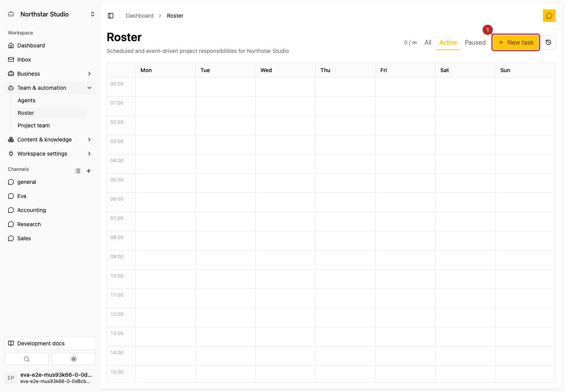Viewport: 565px width, 392px height.
Task: Create a task with New task button
Action: 516,42
